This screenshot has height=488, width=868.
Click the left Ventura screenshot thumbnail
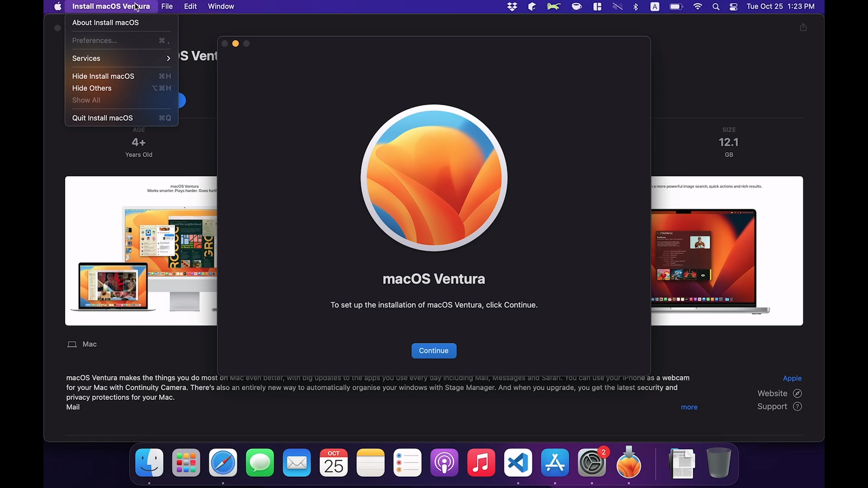141,251
